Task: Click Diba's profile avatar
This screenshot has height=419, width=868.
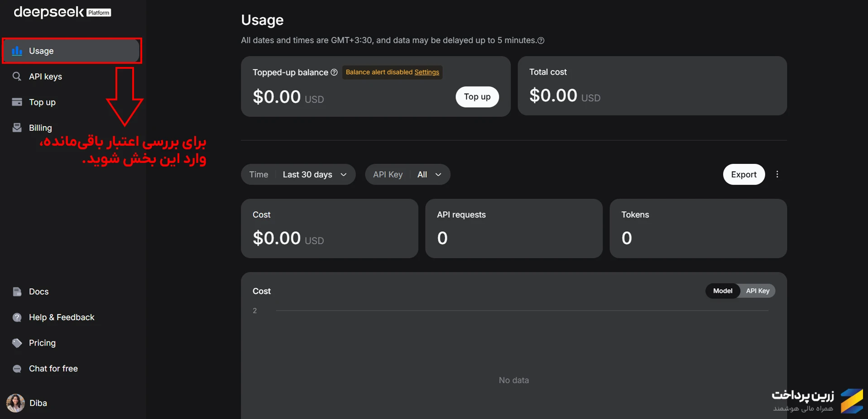Action: pyautogui.click(x=15, y=403)
